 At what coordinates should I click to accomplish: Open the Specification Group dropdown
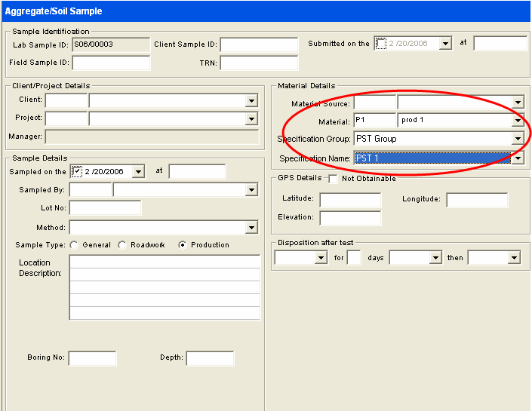(x=517, y=139)
